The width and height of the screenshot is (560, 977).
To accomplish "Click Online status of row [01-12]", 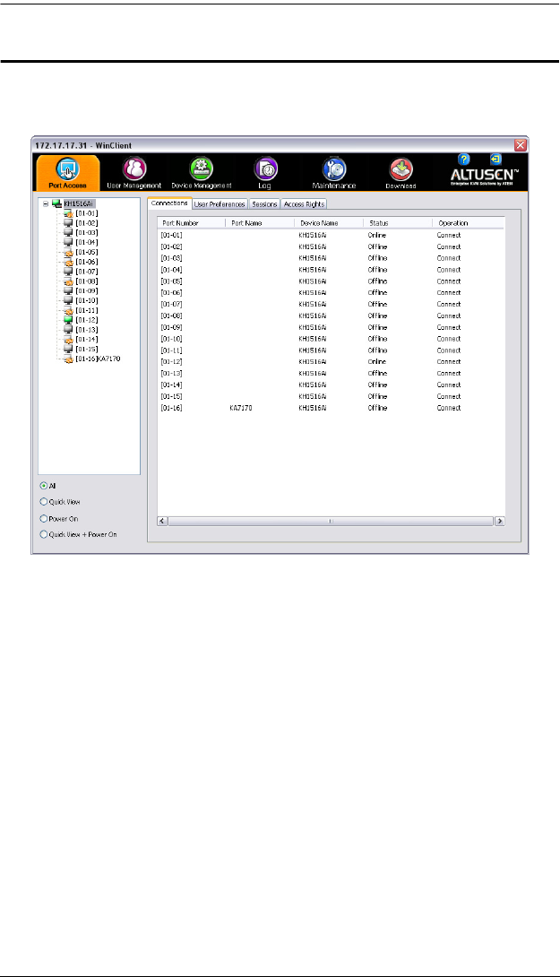I will [x=377, y=362].
